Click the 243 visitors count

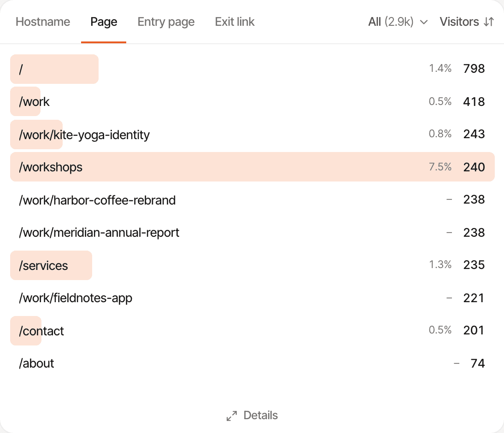coord(474,134)
